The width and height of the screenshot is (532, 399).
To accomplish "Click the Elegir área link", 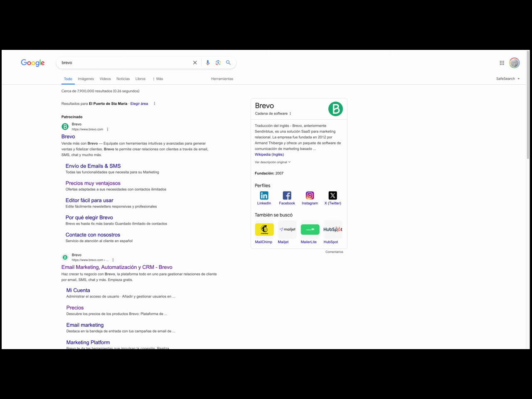I will tap(139, 103).
